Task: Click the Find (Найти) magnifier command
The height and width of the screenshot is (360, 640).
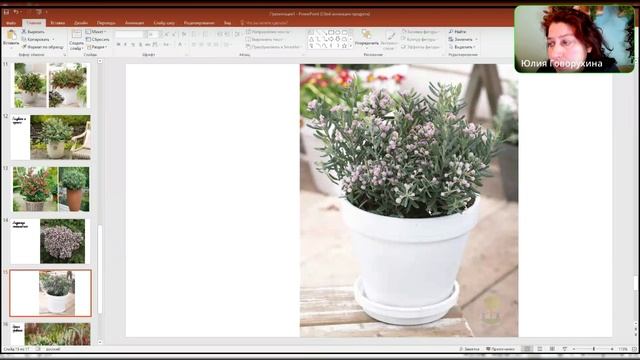Action: click(458, 31)
